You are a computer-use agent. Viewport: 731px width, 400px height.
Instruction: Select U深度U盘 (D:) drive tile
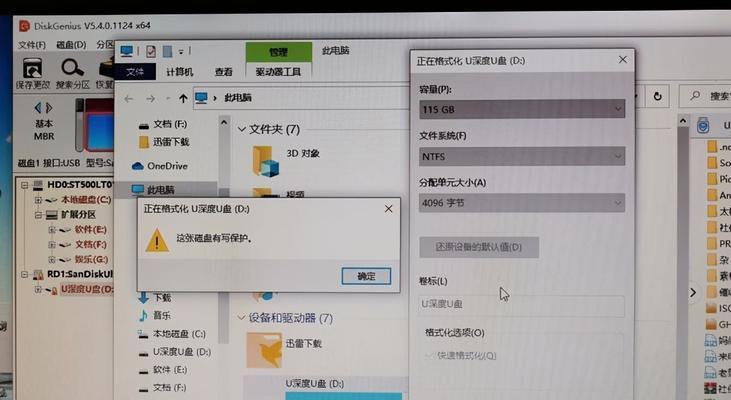tap(324, 388)
